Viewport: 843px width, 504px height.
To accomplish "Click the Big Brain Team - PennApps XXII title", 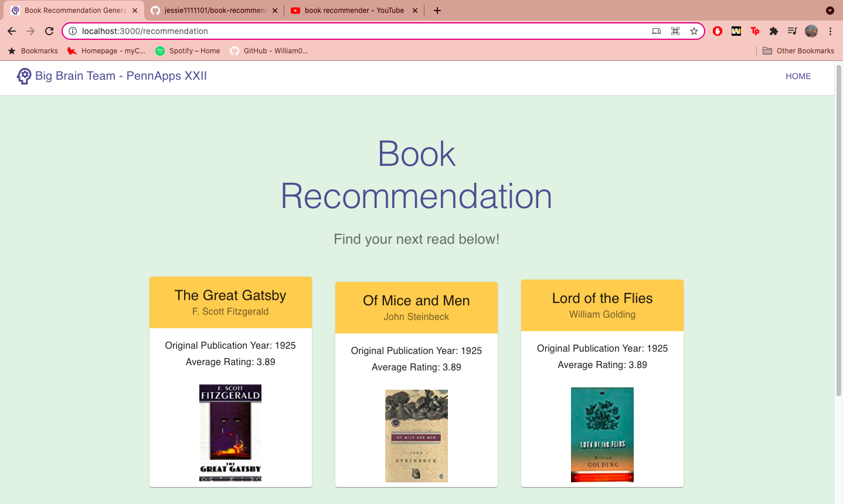I will [x=121, y=76].
